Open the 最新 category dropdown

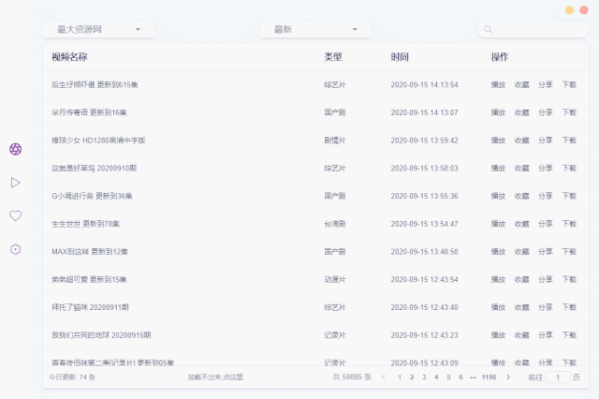click(x=316, y=29)
